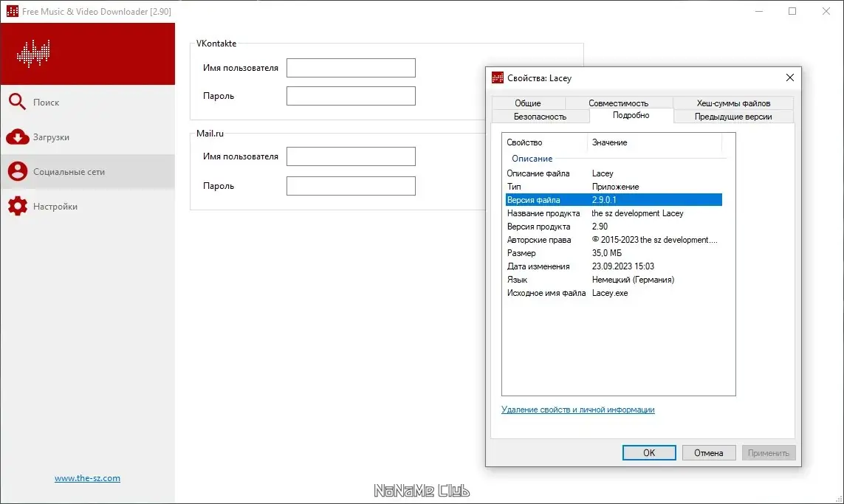The height and width of the screenshot is (504, 844).
Task: Switch to the Общие tab
Action: 527,103
